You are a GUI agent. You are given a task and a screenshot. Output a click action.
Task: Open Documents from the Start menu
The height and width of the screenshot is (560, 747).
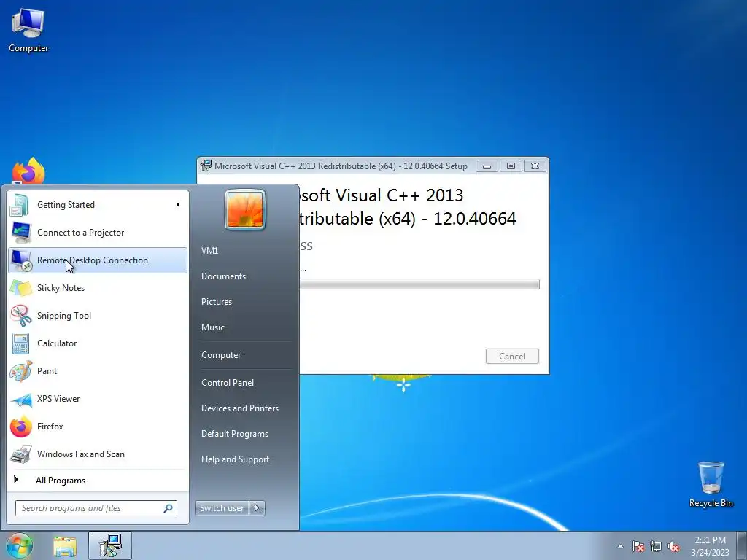click(223, 276)
